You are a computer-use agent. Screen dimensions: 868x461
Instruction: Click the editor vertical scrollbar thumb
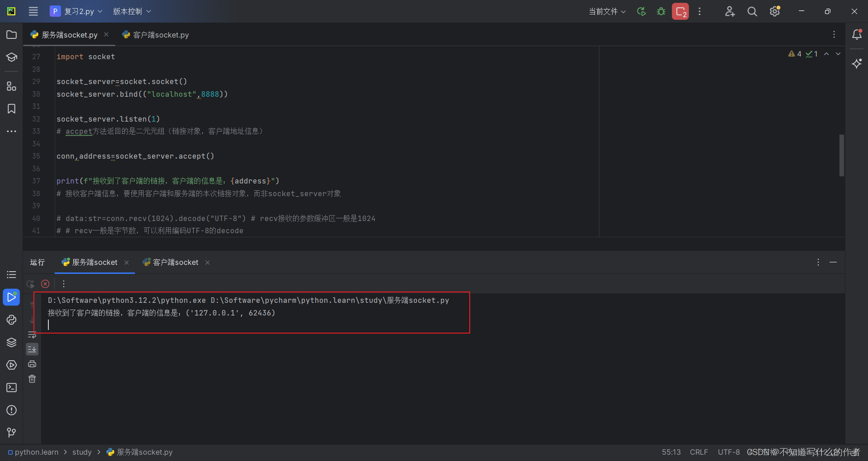pos(841,155)
